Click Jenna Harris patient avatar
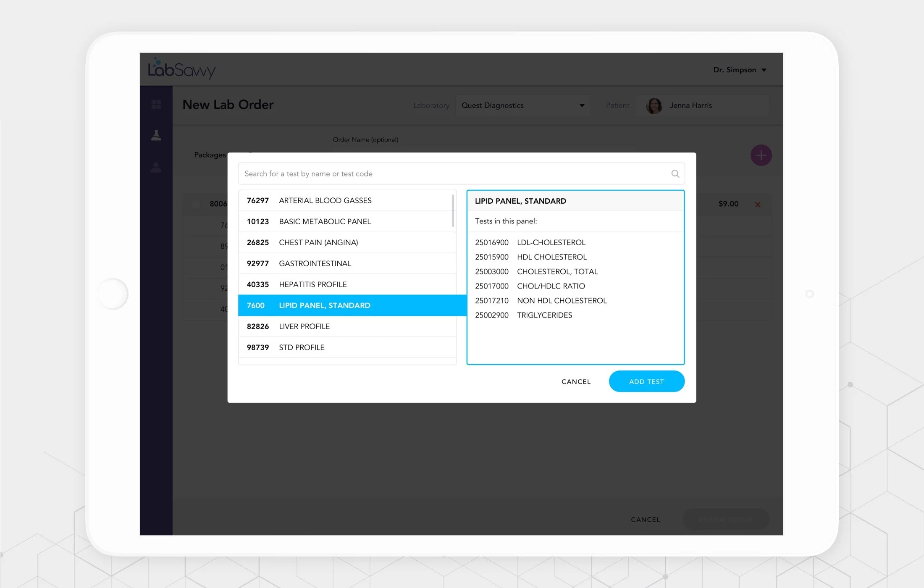The height and width of the screenshot is (588, 924). pyautogui.click(x=654, y=106)
